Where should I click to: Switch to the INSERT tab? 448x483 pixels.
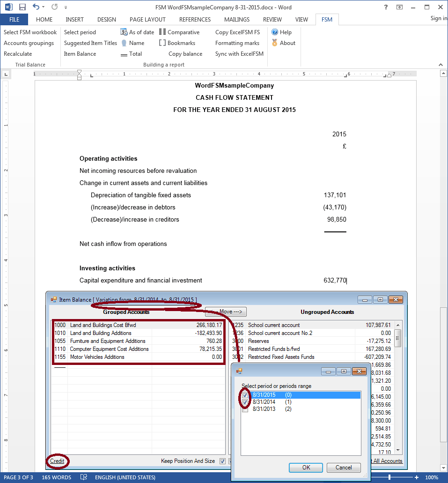(74, 19)
